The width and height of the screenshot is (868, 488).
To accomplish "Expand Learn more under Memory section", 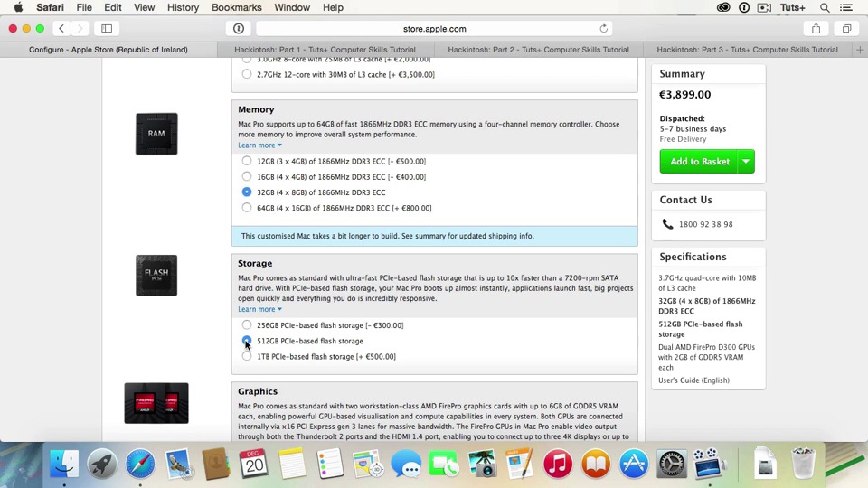I will [259, 145].
